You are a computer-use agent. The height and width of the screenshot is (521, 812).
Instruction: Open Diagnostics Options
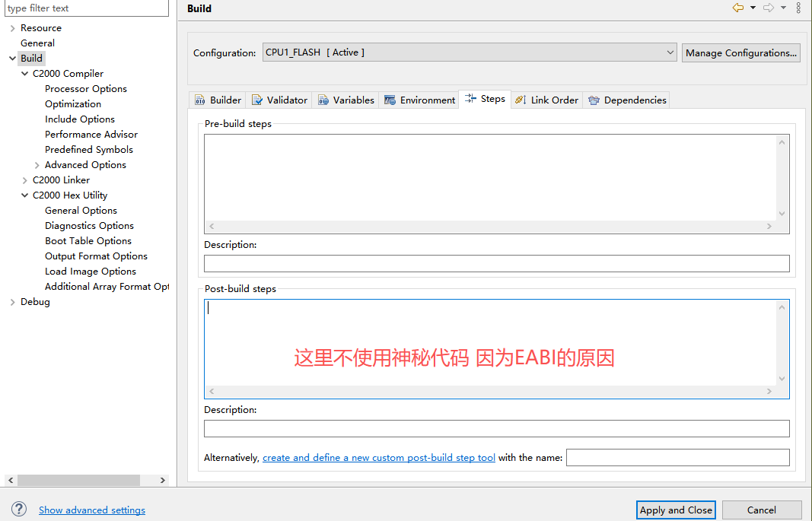[89, 226]
